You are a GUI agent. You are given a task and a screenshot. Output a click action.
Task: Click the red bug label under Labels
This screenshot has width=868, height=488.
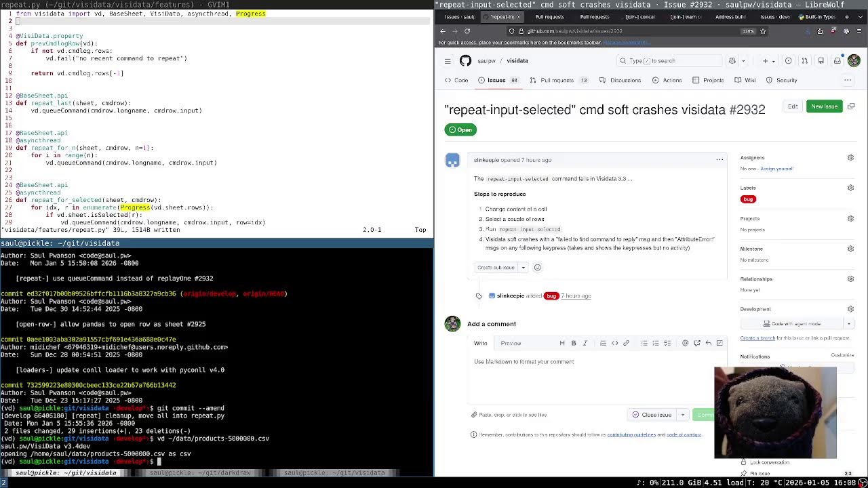pyautogui.click(x=748, y=199)
